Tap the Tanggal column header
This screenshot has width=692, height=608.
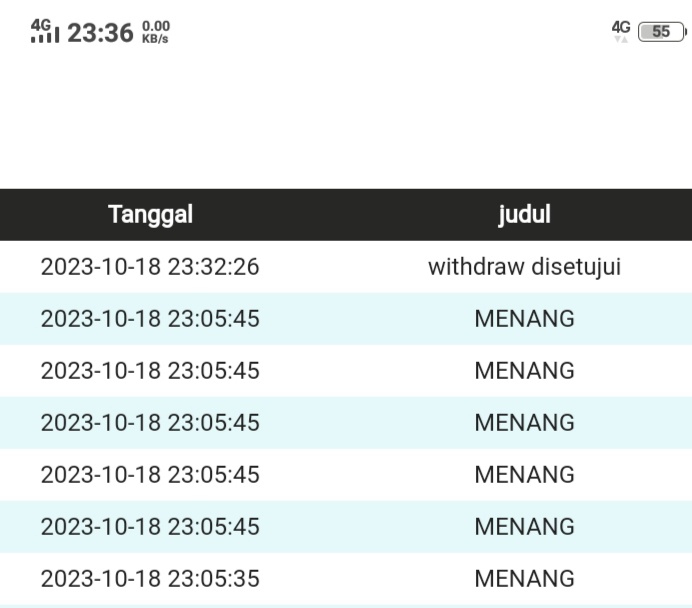(x=150, y=214)
